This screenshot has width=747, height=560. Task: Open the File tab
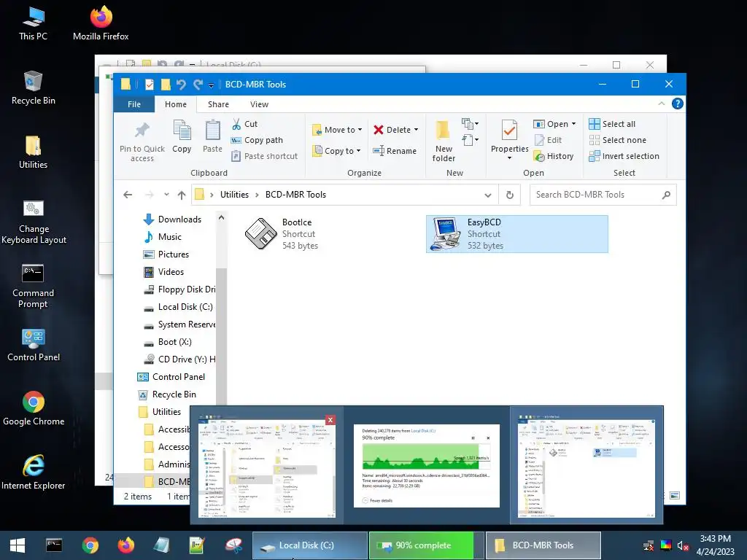tap(134, 104)
